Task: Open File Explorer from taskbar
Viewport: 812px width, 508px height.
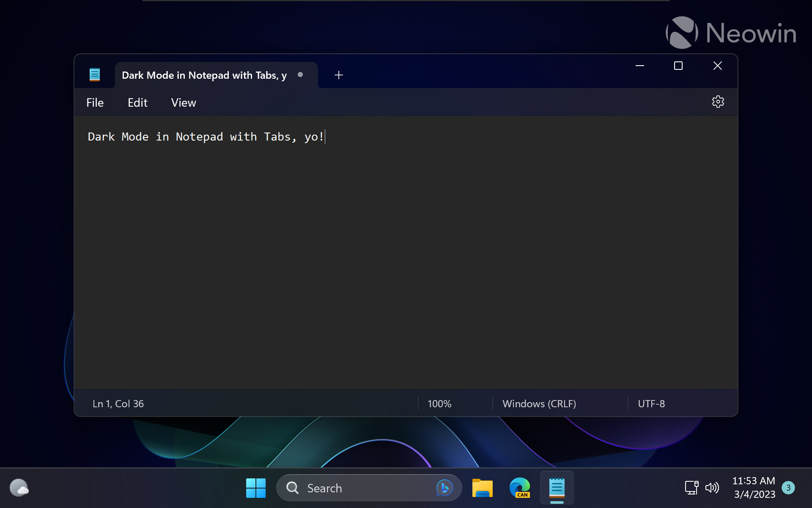Action: pyautogui.click(x=483, y=488)
